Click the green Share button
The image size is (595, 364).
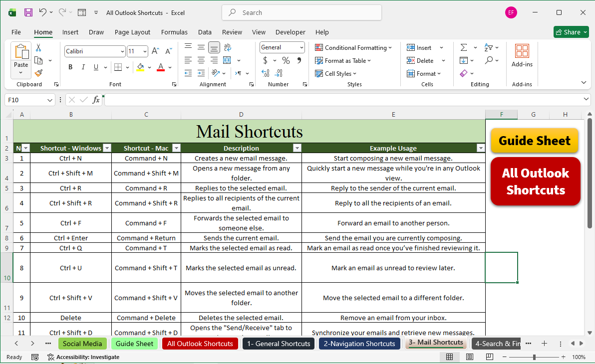click(571, 32)
